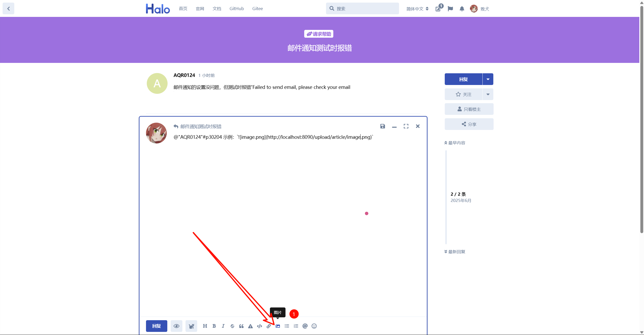Toggle the 关注 follow star button

pyautogui.click(x=463, y=94)
